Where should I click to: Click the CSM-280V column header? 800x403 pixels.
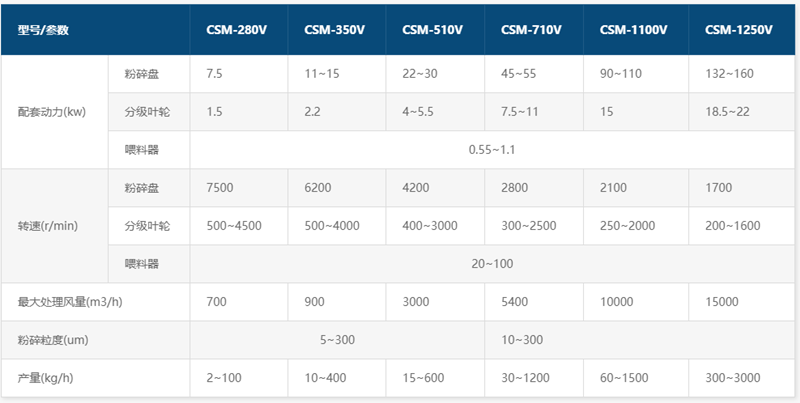click(236, 30)
